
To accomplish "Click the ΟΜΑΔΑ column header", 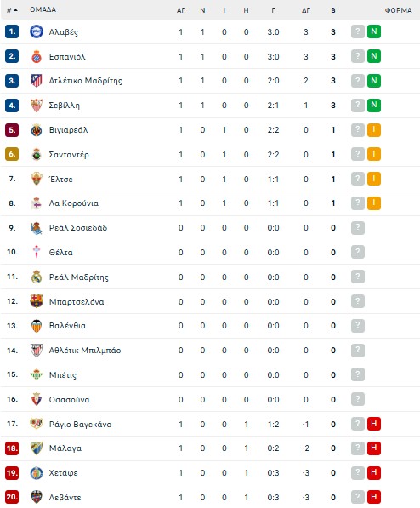I will (x=43, y=9).
